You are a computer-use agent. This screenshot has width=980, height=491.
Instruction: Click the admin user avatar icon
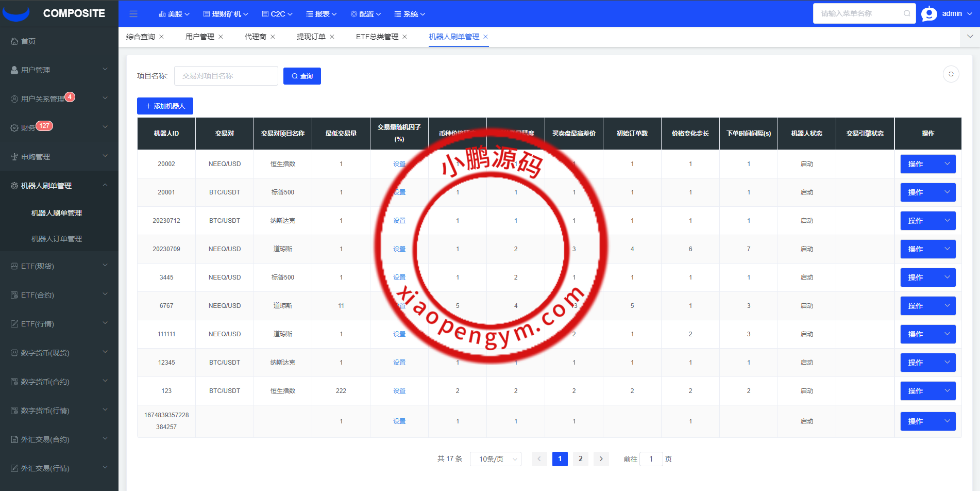tap(929, 14)
